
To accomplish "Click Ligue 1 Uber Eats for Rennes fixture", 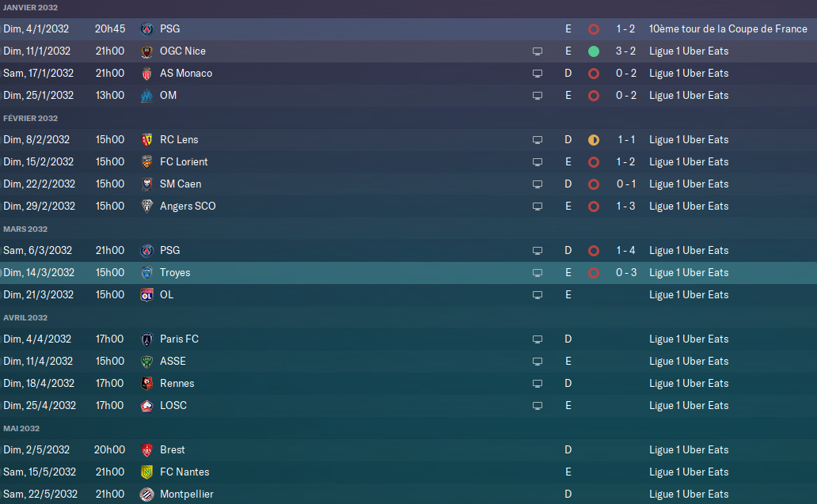I will [688, 384].
